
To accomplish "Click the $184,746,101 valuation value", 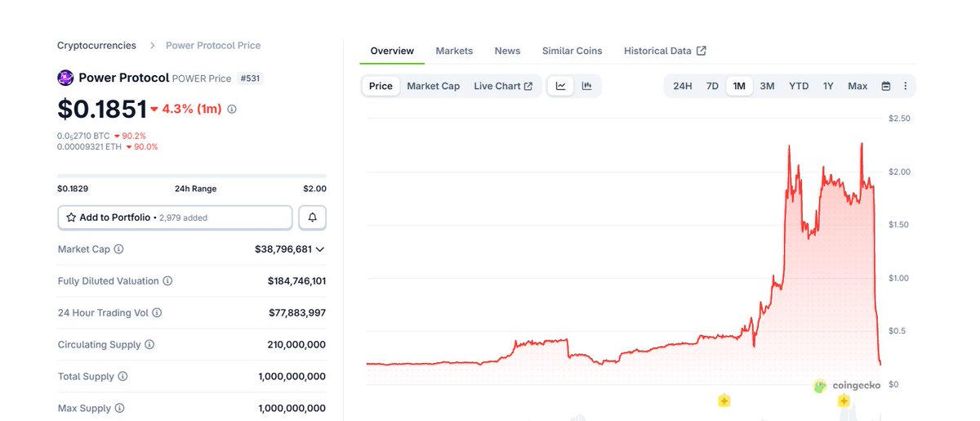I will click(296, 280).
